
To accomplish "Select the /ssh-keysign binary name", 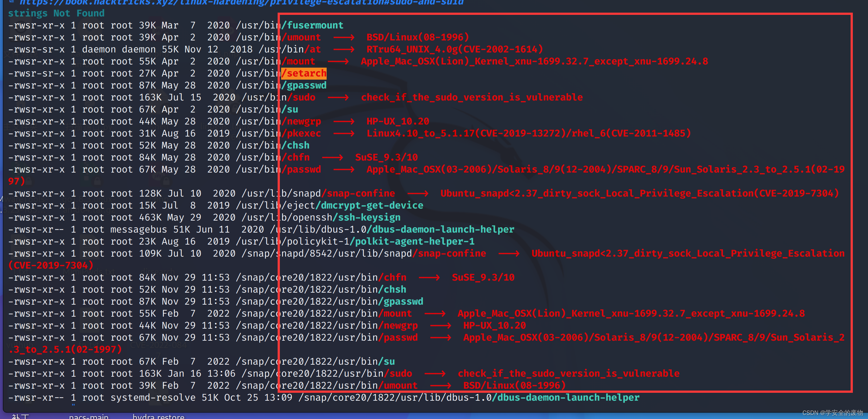I will (x=366, y=218).
